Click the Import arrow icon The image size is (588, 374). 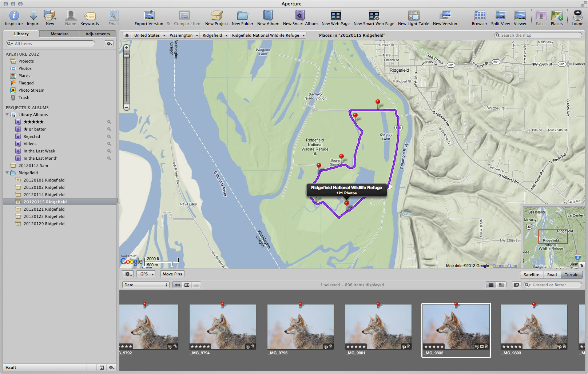point(33,16)
